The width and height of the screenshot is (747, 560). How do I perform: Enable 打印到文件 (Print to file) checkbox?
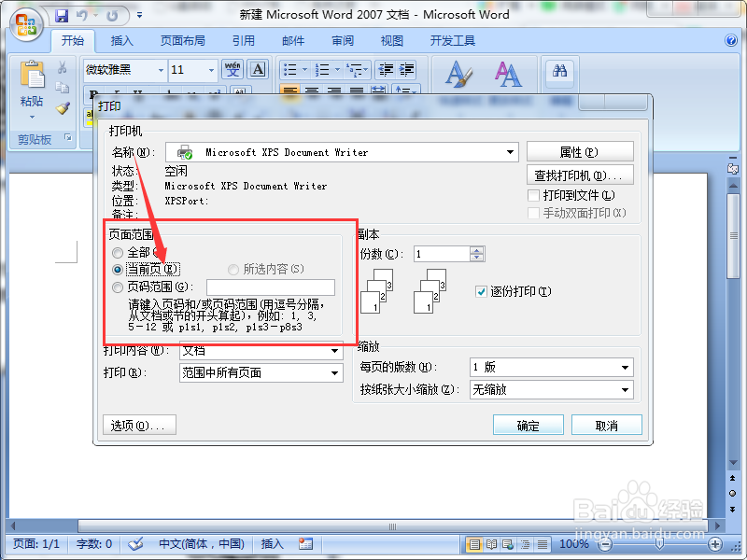point(533,195)
